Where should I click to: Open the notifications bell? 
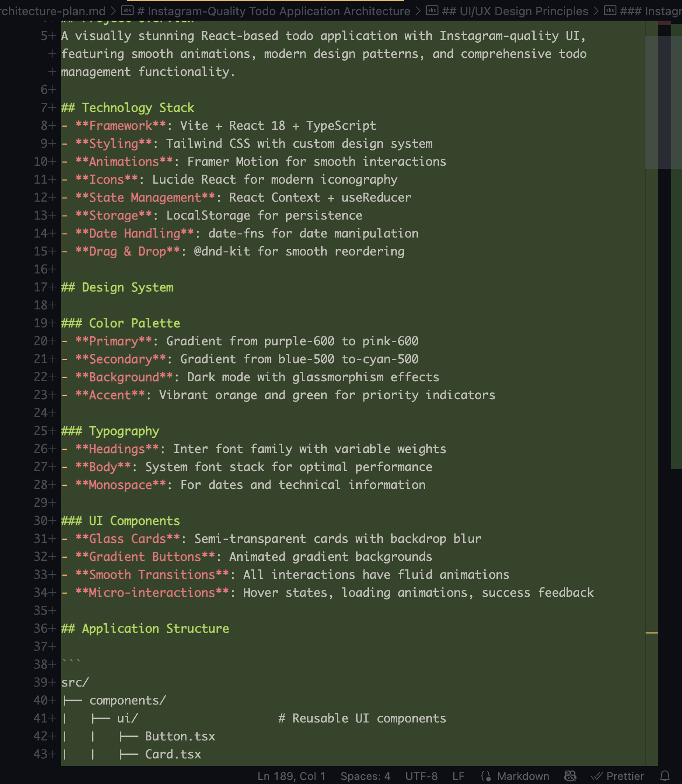click(x=665, y=776)
